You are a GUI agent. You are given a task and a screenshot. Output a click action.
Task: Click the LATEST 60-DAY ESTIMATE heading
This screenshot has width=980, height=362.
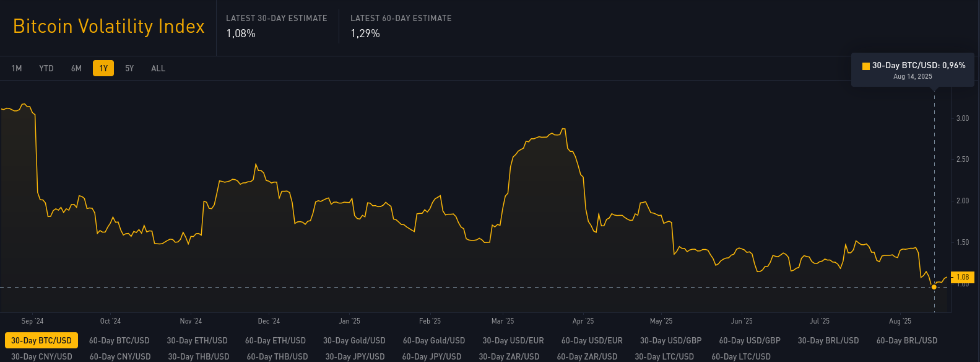click(401, 19)
